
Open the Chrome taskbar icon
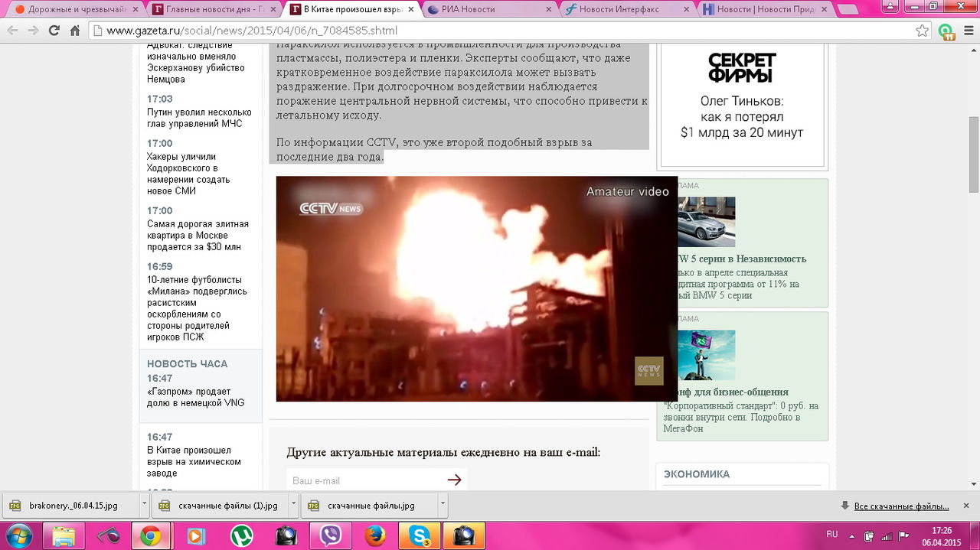point(151,535)
